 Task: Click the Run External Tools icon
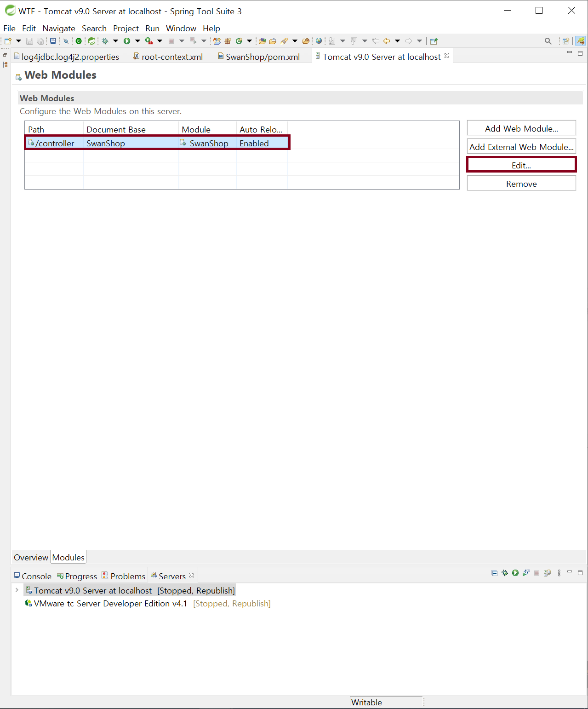click(x=149, y=41)
